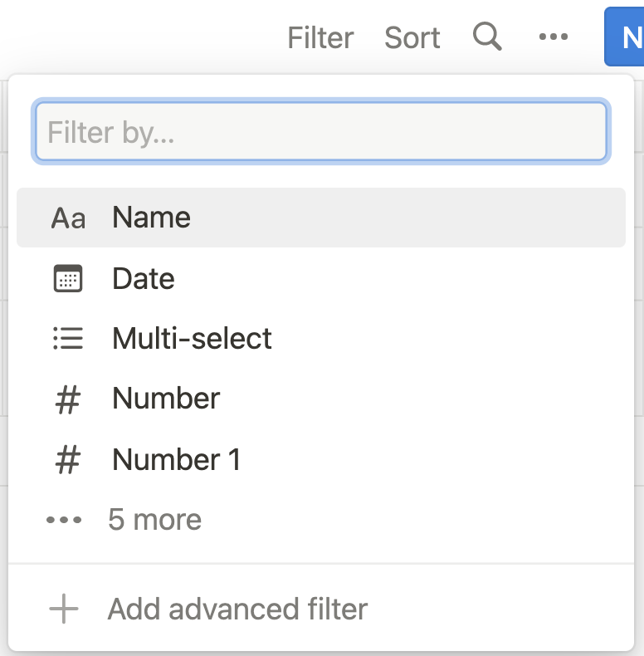Image resolution: width=644 pixels, height=656 pixels.
Task: Pick Multi-select as the filter property
Action: 192,339
